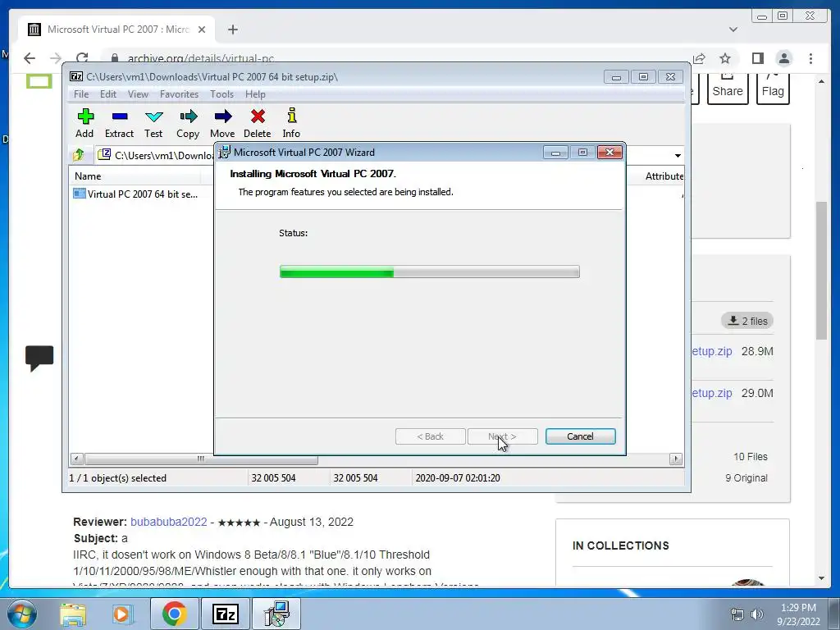
Task: Open the Tools menu in 7-Zip
Action: click(x=221, y=94)
